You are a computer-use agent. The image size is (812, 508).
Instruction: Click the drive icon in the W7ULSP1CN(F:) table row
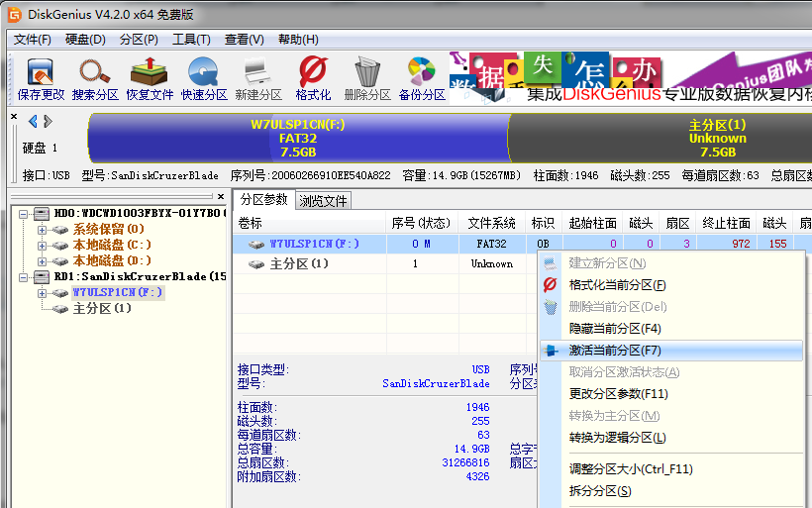[x=256, y=245]
